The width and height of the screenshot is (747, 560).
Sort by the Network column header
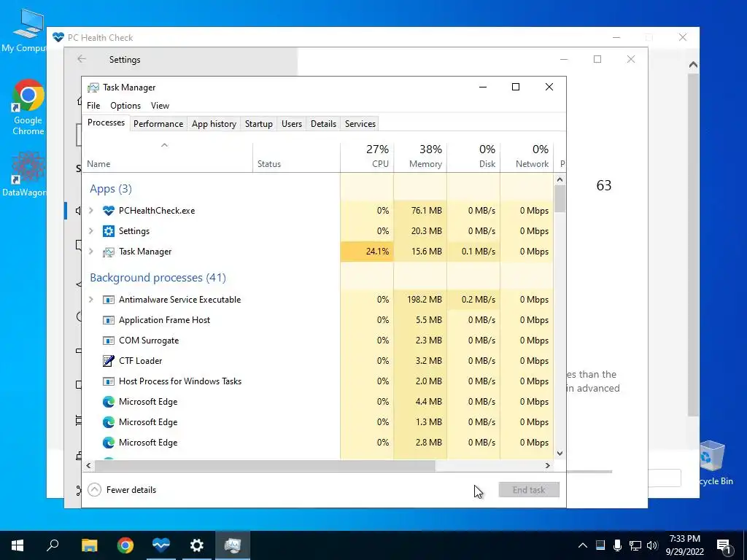point(527,157)
